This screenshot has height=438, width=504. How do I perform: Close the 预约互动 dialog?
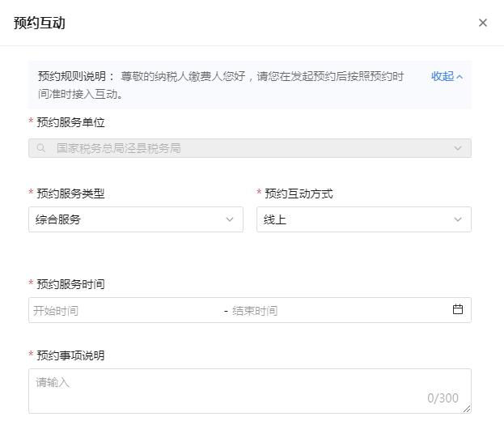click(483, 23)
